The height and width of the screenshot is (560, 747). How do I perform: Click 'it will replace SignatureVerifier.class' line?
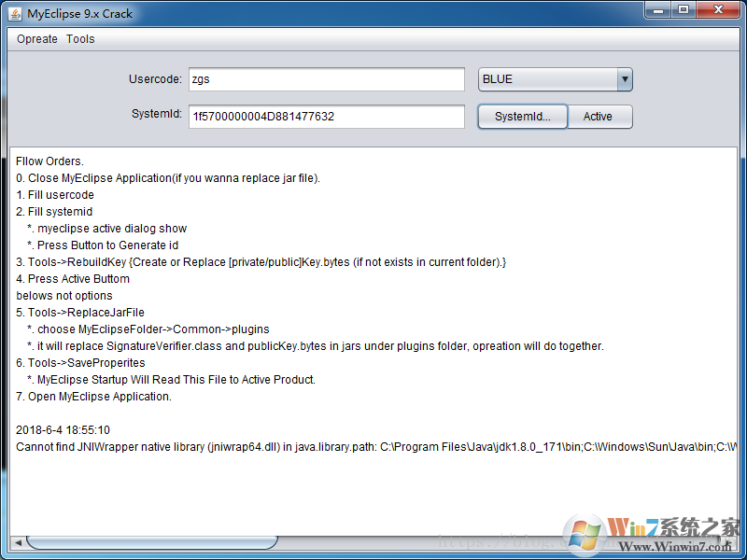(x=316, y=346)
